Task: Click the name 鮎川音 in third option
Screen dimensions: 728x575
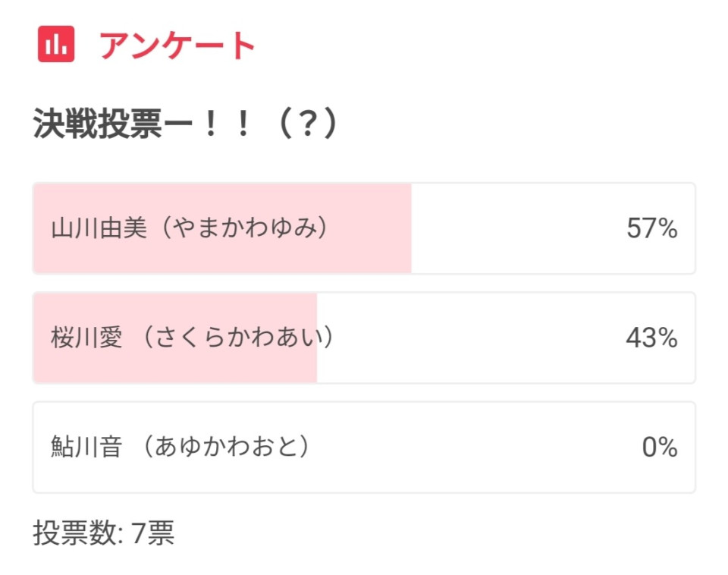Action: [86, 447]
